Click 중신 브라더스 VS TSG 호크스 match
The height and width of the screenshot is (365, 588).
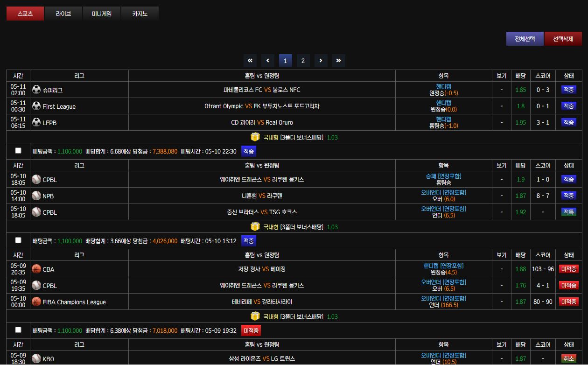pos(262,212)
